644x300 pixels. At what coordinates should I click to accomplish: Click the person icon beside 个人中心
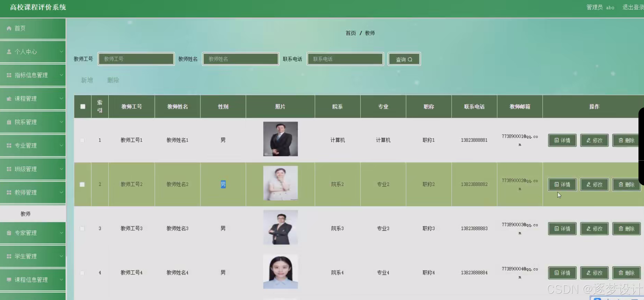(9, 52)
